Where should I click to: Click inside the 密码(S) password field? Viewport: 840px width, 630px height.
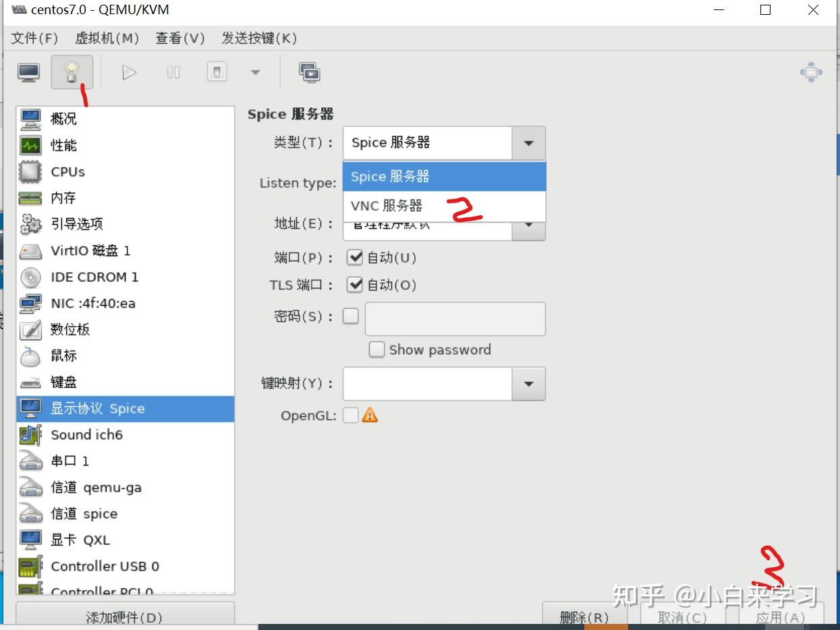click(454, 318)
